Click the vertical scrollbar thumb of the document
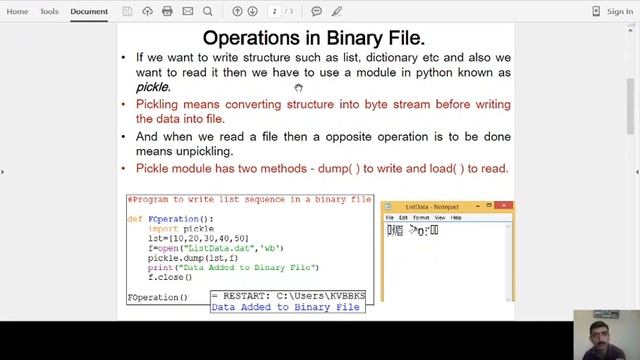 click(x=631, y=106)
